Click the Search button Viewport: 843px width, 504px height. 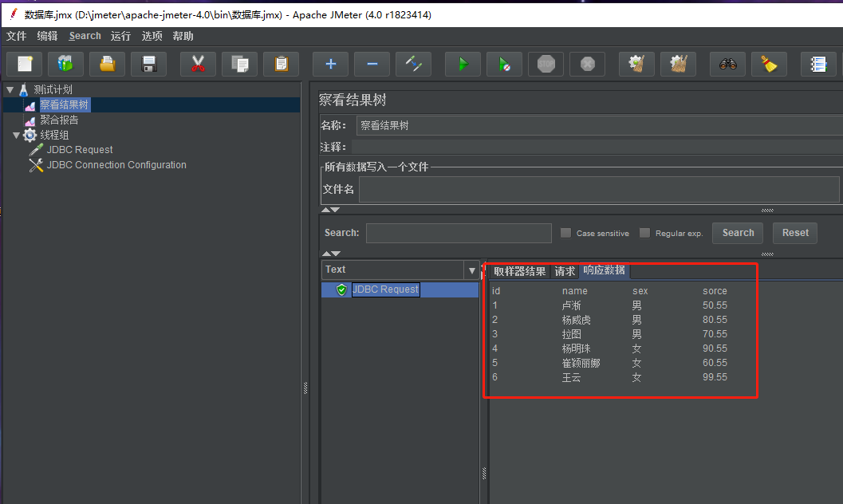(x=738, y=233)
